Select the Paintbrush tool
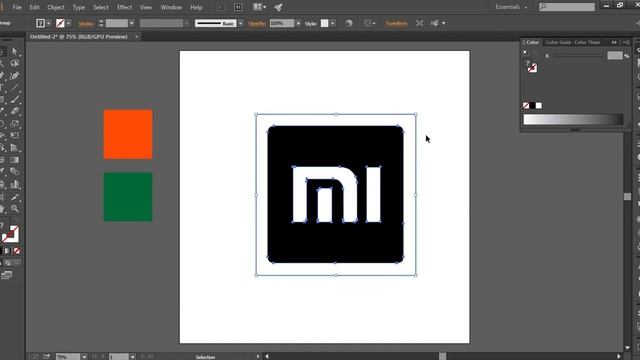640x360 pixels. click(x=15, y=99)
